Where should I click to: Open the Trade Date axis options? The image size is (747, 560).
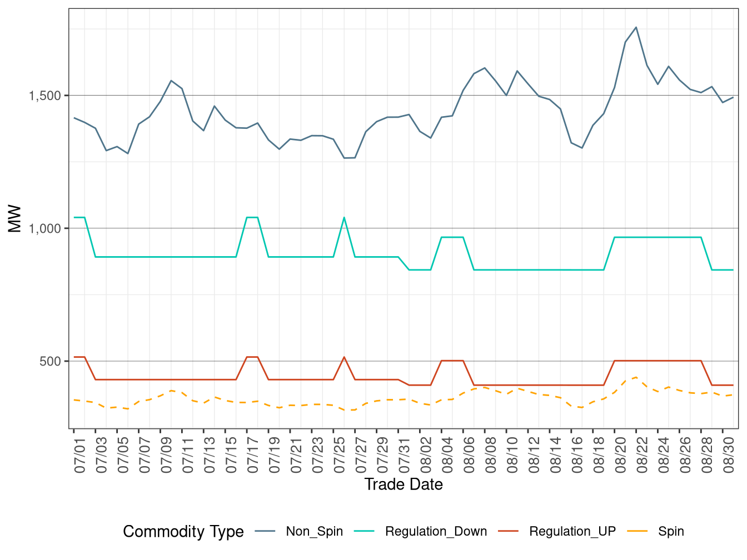click(404, 484)
